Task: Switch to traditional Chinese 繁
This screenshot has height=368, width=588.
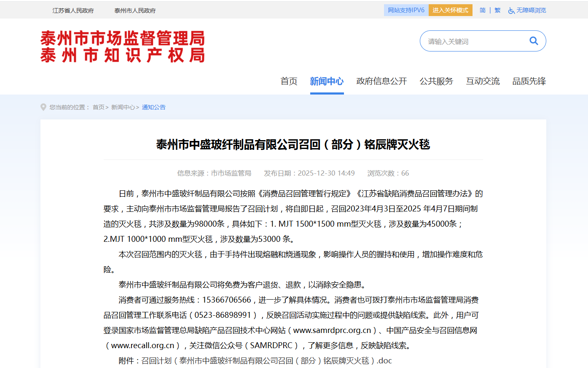Action: pyautogui.click(x=497, y=10)
